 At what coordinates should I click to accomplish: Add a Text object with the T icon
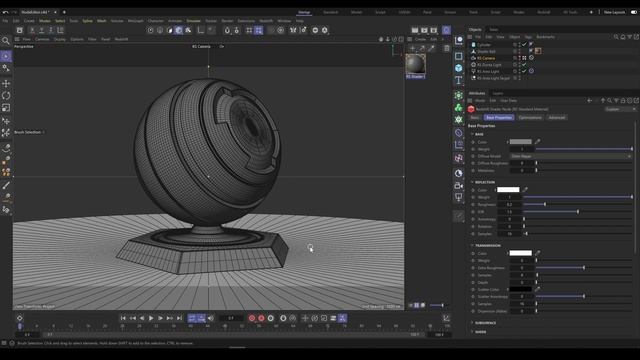point(459,80)
